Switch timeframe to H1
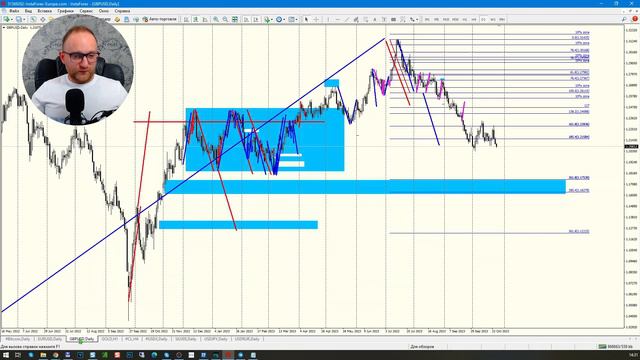Viewport: 640px width, 360px height. point(464,19)
